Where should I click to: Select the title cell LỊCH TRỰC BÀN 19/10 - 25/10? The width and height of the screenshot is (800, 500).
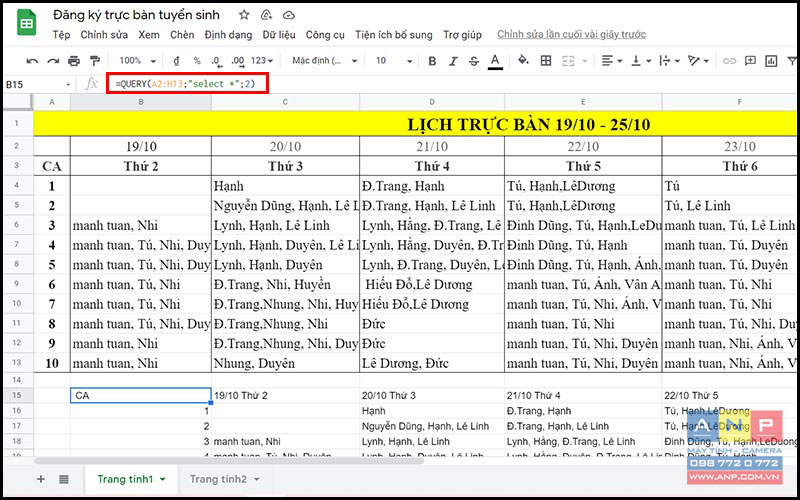529,124
